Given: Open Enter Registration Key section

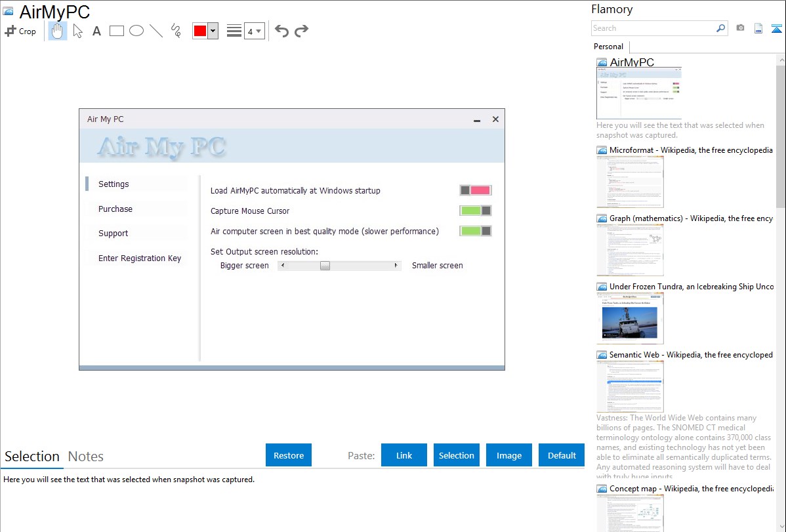Looking at the screenshot, I should tap(139, 258).
